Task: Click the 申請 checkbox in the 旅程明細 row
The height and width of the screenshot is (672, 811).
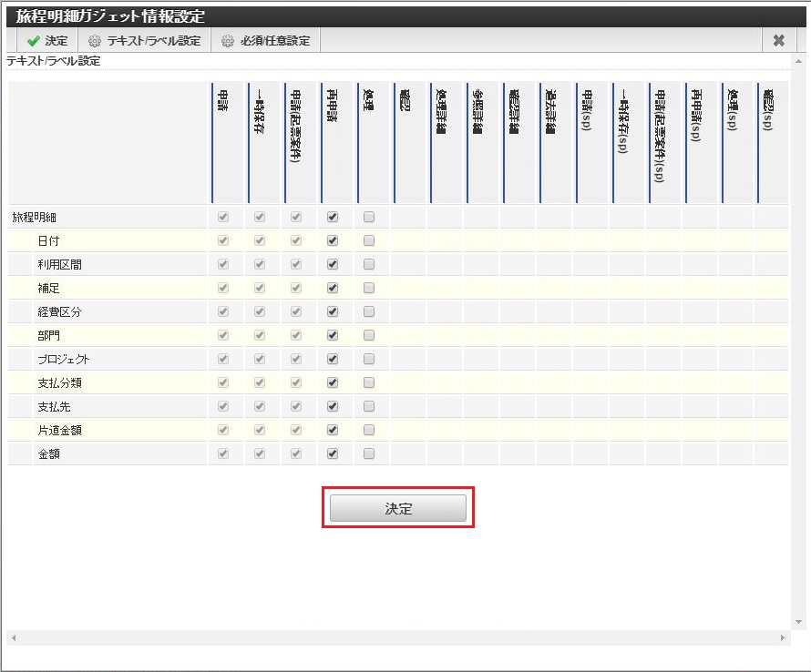Action: [223, 217]
